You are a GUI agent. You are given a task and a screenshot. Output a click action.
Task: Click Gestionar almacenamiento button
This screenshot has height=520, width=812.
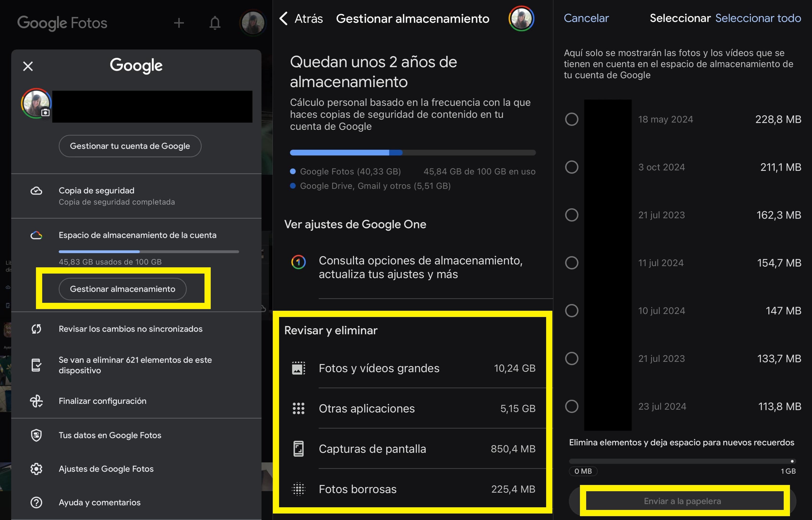coord(123,289)
